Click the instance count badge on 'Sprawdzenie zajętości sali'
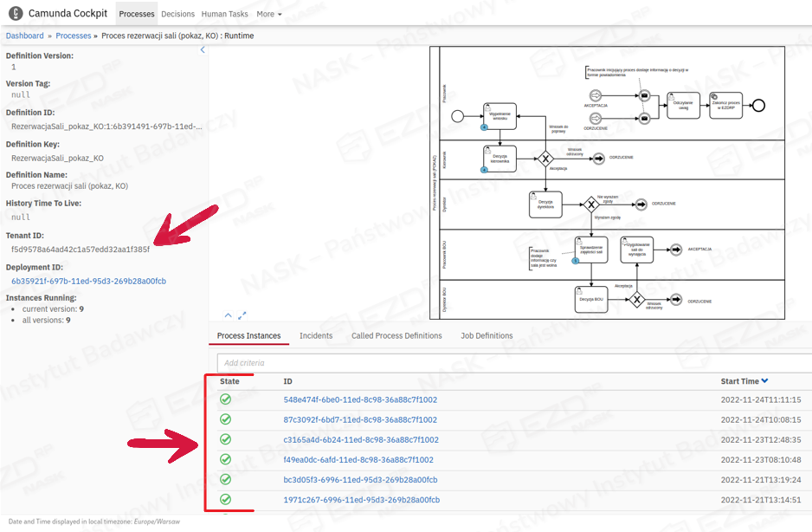 point(577,262)
